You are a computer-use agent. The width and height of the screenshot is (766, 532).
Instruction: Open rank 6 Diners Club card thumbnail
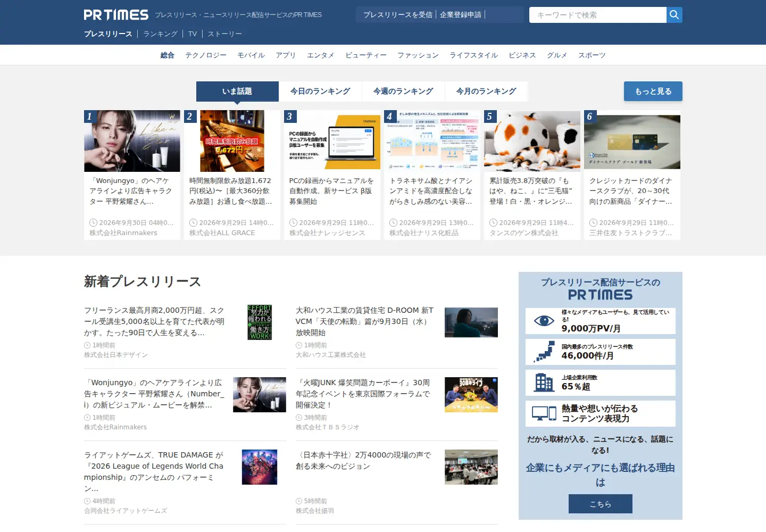[632, 141]
